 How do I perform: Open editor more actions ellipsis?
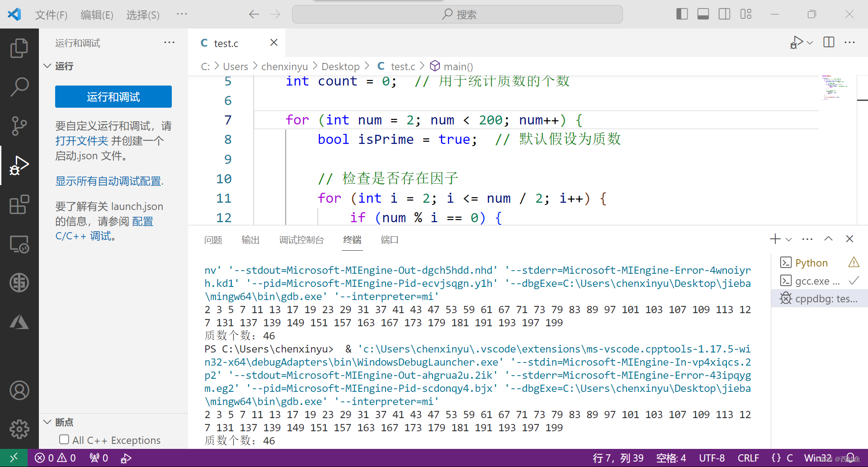(849, 43)
